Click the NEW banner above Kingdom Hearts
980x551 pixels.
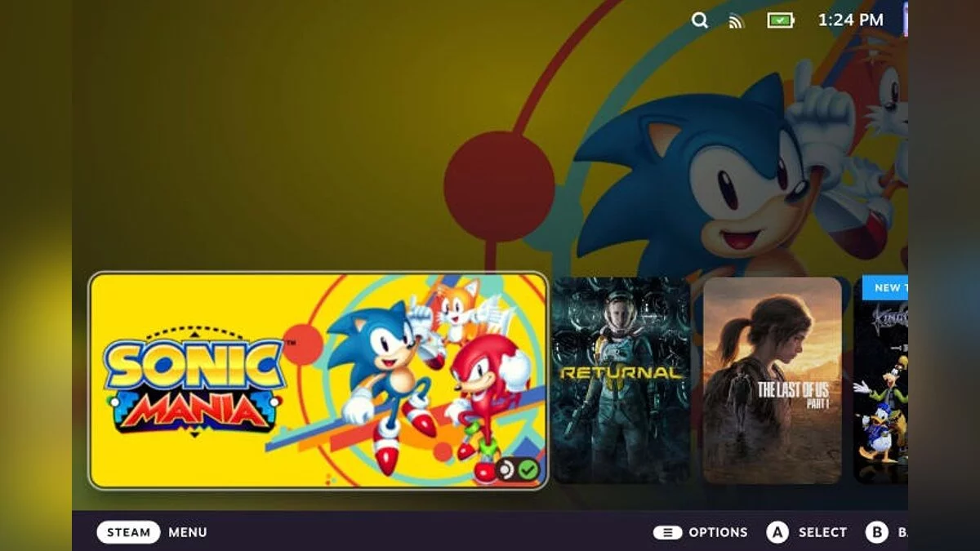pos(885,287)
